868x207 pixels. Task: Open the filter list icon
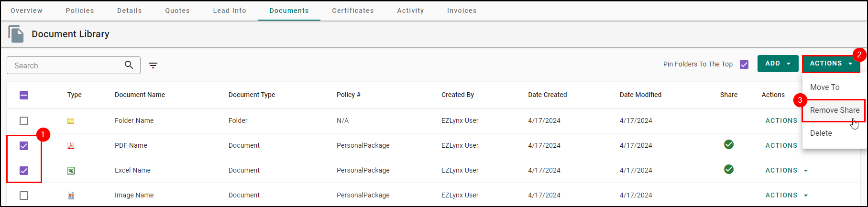click(153, 65)
